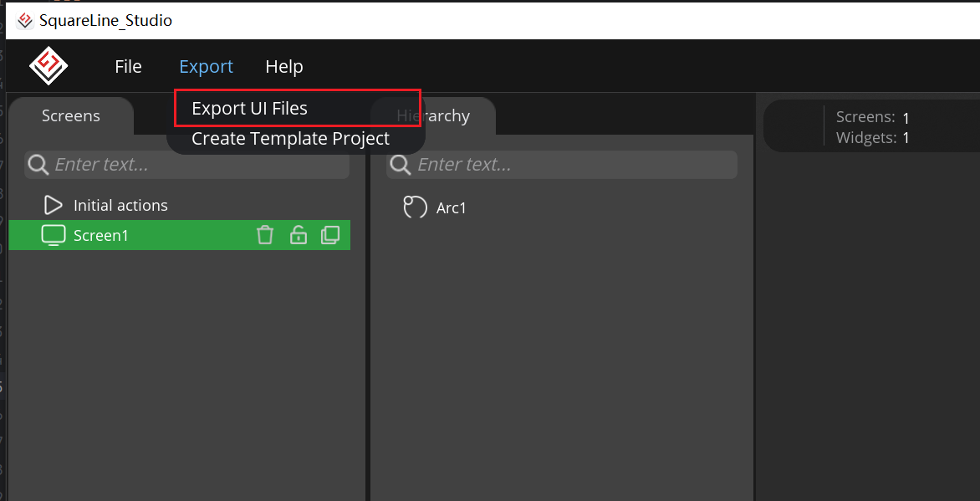Switch to the Screens tab

click(71, 116)
